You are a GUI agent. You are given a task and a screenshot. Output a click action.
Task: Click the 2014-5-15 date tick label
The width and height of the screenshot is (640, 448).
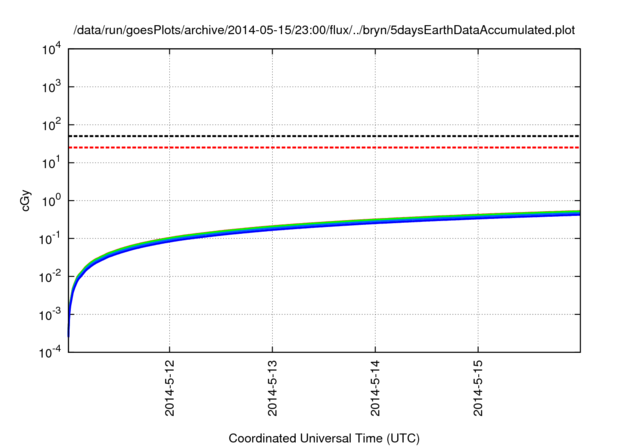pyautogui.click(x=478, y=388)
